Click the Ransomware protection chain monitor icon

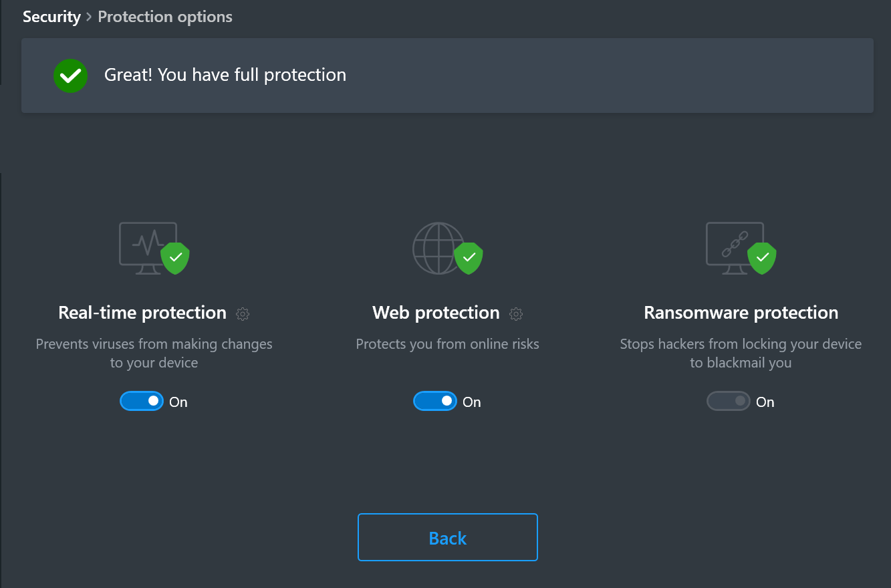point(741,249)
